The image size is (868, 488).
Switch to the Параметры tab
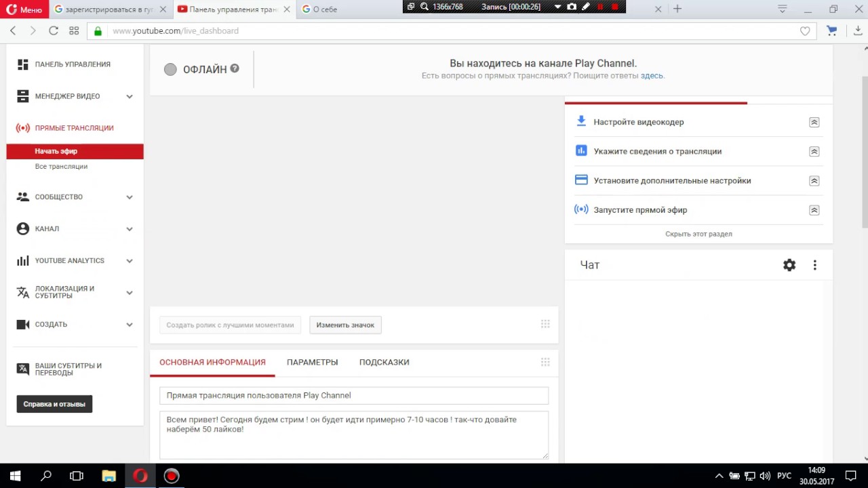pyautogui.click(x=312, y=363)
